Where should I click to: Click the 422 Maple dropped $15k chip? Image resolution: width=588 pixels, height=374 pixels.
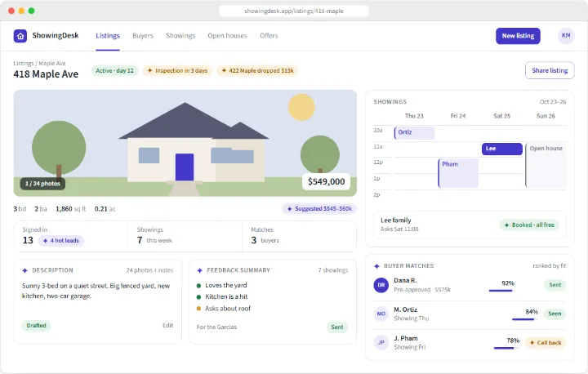[x=257, y=70]
